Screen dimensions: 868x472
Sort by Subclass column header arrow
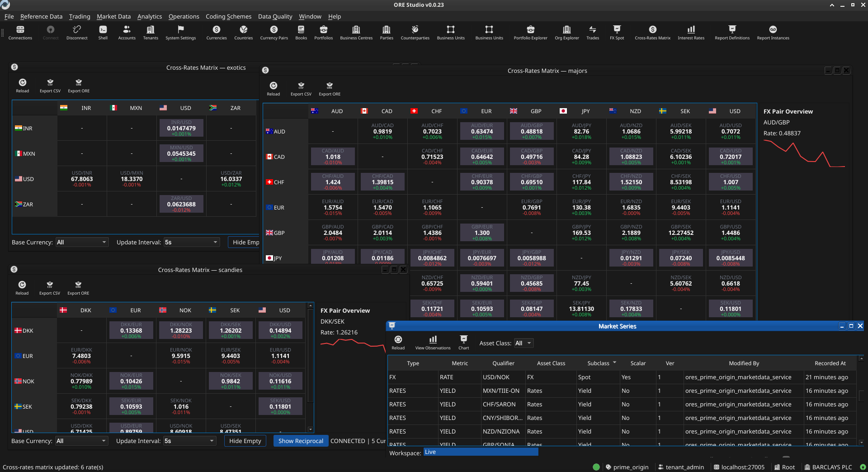[x=615, y=362]
